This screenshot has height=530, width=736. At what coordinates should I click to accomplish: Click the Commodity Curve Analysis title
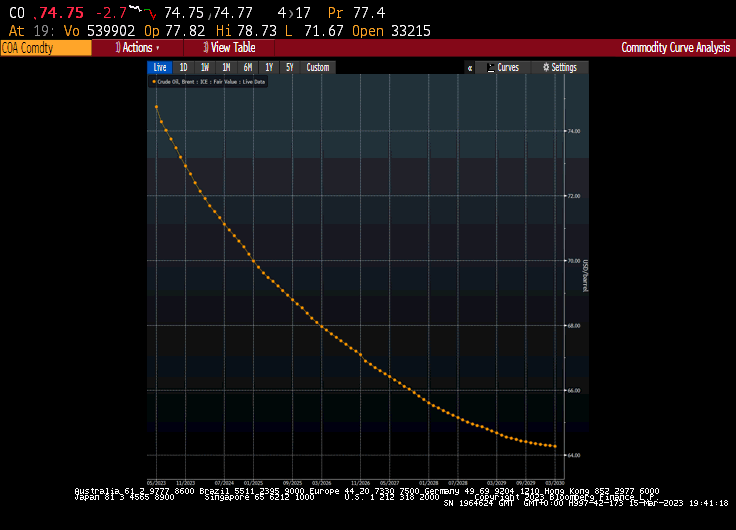click(x=675, y=47)
